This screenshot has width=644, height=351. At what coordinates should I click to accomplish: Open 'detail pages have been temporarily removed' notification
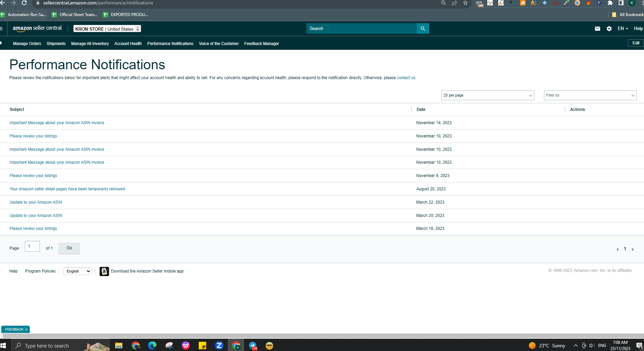click(x=67, y=189)
